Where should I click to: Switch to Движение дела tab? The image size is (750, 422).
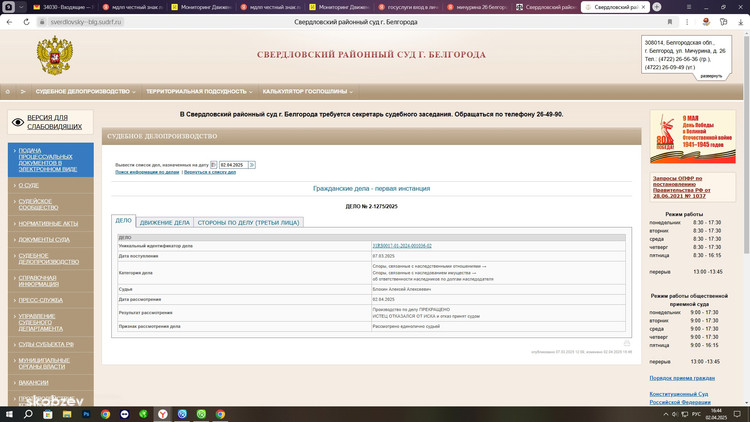click(x=164, y=222)
